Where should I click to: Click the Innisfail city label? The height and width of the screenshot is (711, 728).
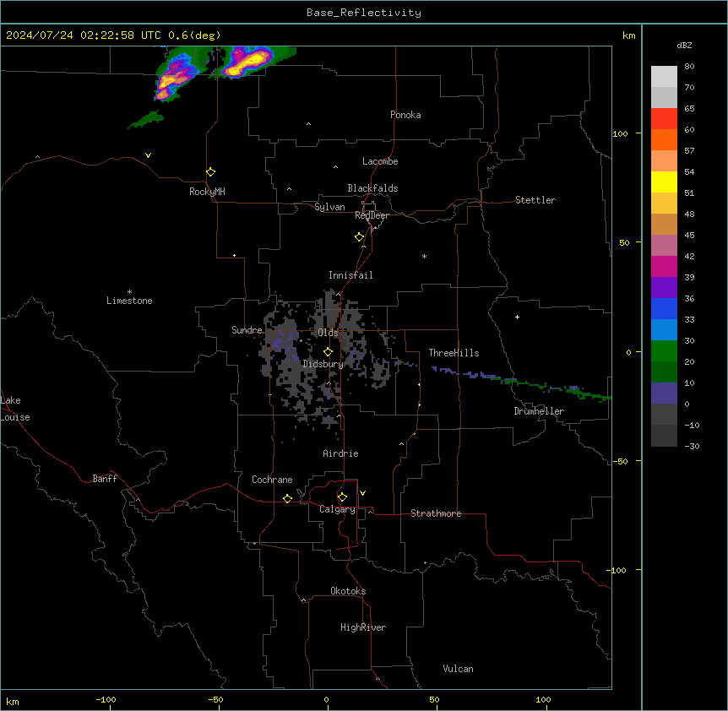point(350,275)
